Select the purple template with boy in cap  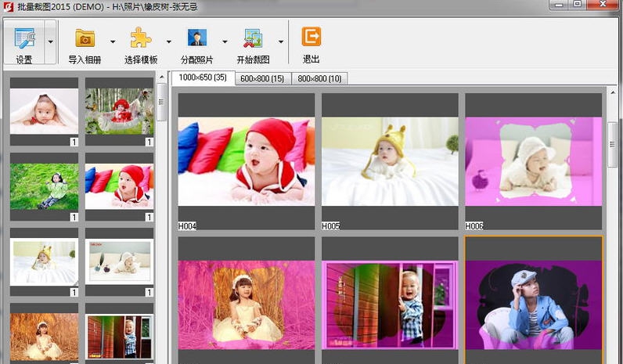533,305
